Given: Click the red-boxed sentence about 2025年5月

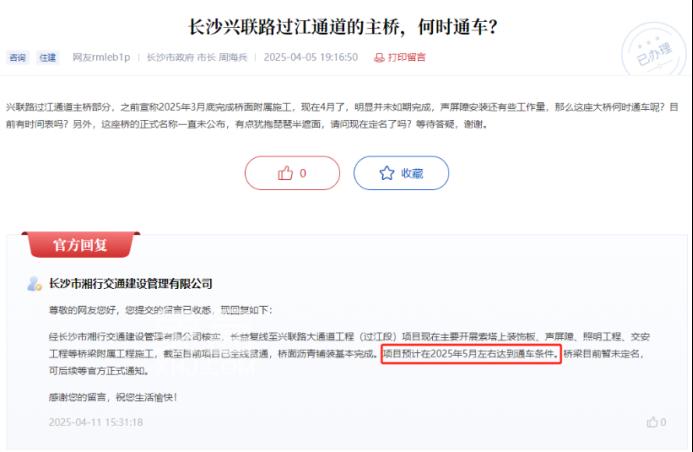Looking at the screenshot, I should (471, 354).
